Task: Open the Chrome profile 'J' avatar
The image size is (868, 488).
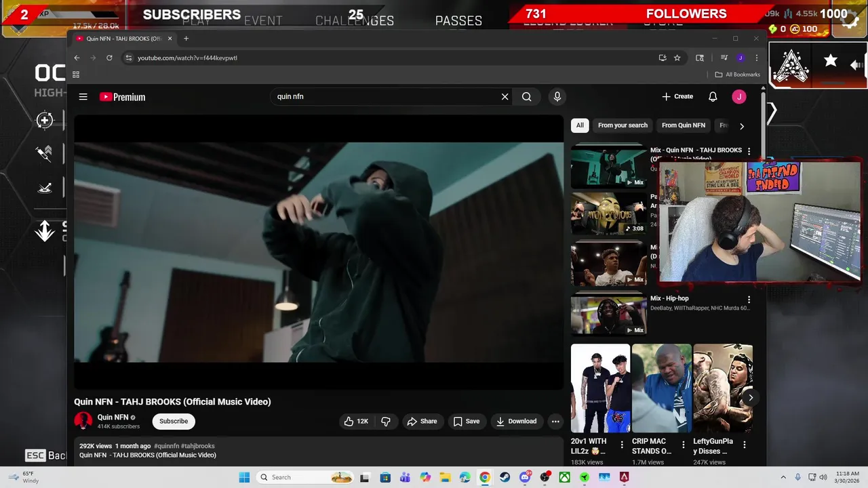Action: tap(741, 58)
